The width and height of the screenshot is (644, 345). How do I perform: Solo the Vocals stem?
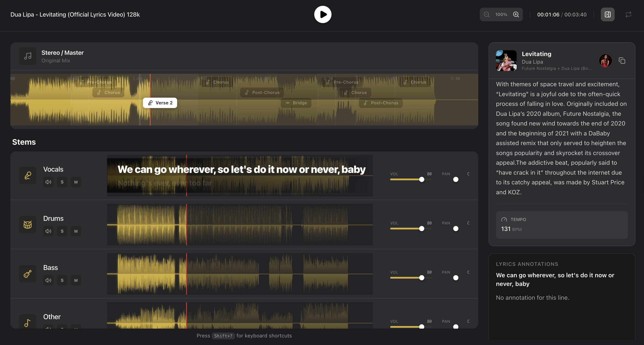coord(62,182)
